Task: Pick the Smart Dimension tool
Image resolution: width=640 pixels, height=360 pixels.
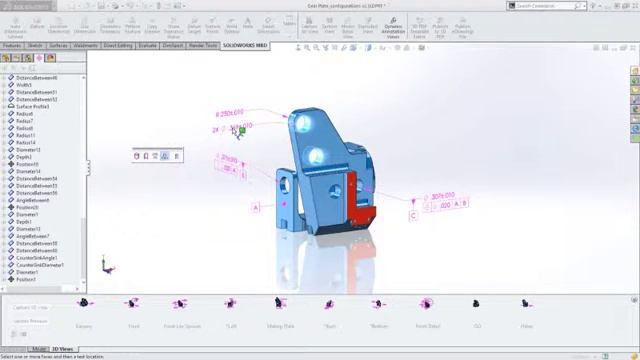Action: [x=268, y=26]
